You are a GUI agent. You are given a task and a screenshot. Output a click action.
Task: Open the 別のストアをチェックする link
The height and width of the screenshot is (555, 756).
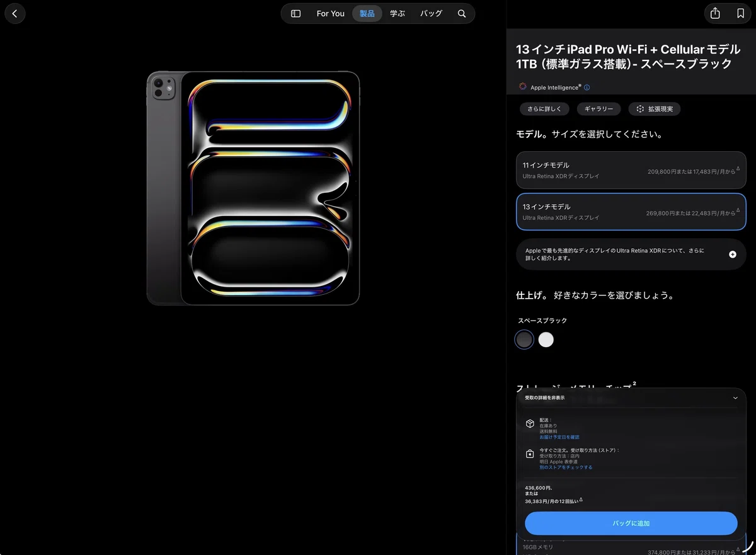coord(566,467)
